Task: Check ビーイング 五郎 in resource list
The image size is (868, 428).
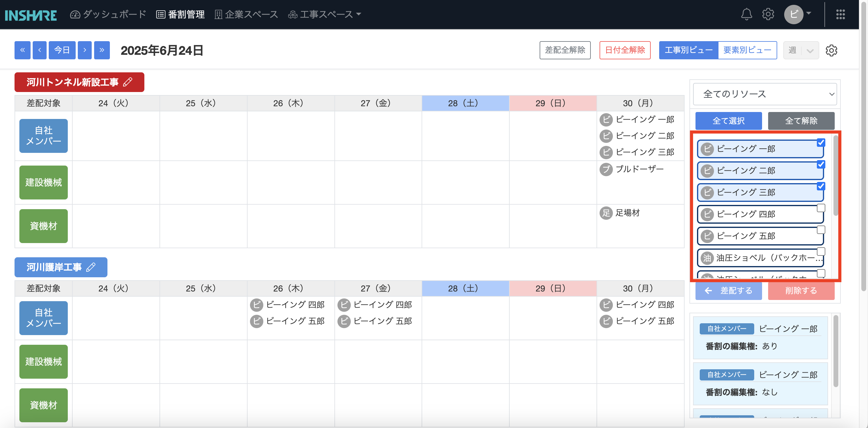Action: tap(821, 230)
